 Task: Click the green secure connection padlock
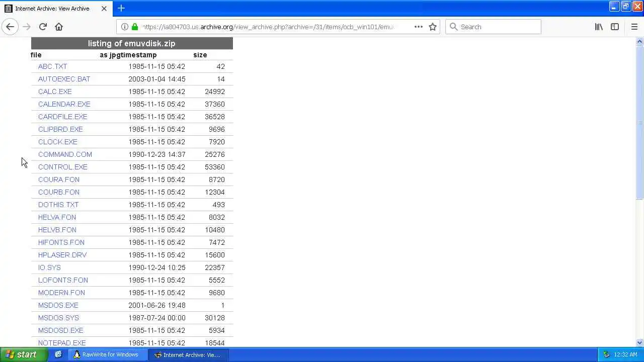pos(134,27)
